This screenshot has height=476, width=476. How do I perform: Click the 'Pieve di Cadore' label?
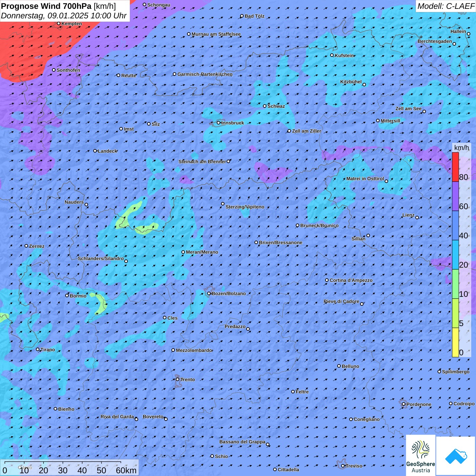(341, 301)
